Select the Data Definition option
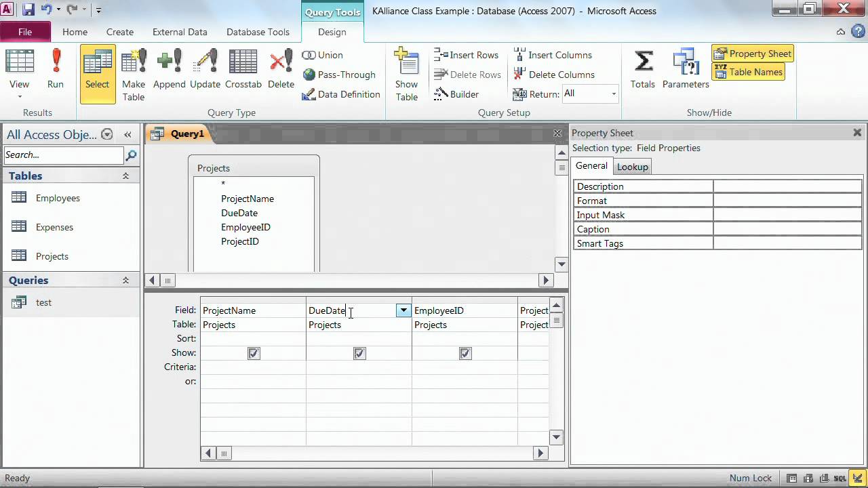The height and width of the screenshot is (488, 868). tap(341, 94)
